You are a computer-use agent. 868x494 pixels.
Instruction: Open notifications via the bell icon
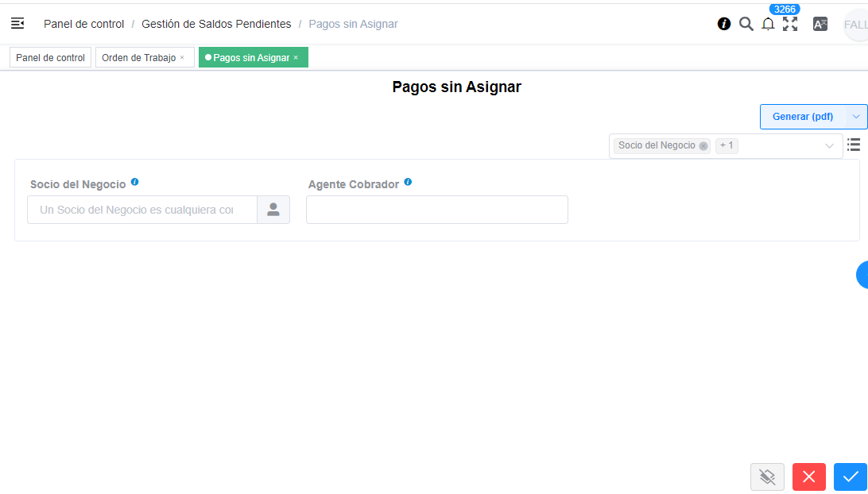click(x=768, y=24)
